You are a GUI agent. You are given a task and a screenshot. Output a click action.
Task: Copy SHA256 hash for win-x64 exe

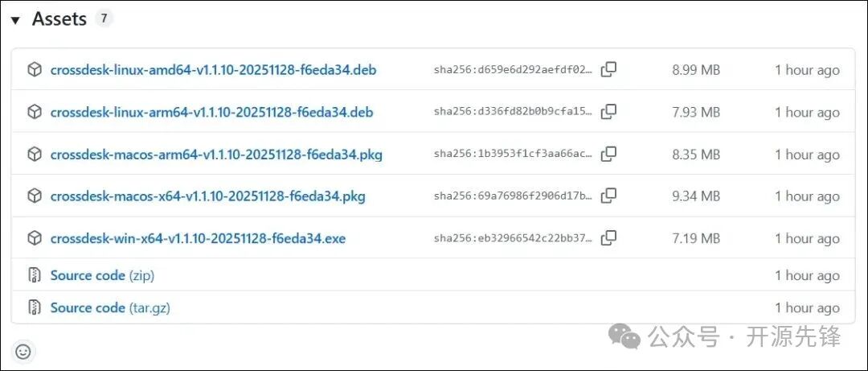(609, 237)
